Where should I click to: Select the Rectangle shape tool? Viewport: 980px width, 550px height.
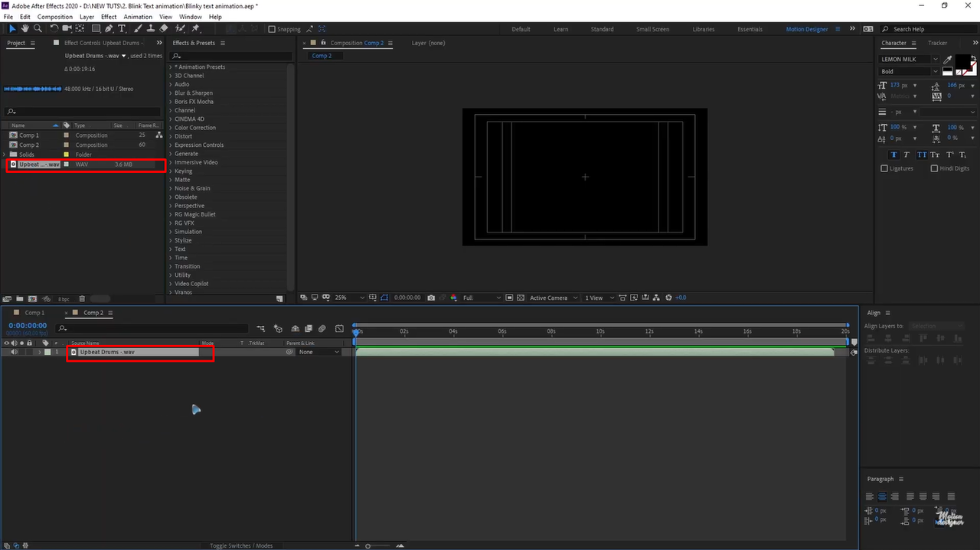pyautogui.click(x=94, y=29)
